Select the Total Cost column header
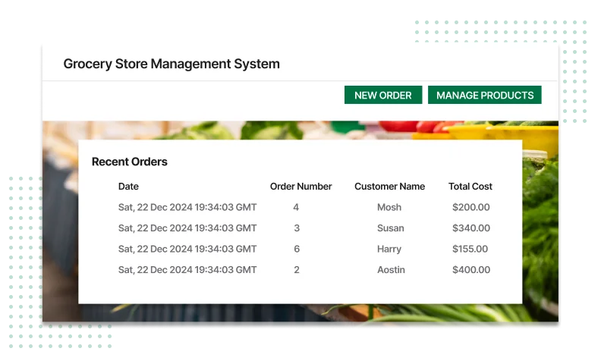This screenshot has width=601, height=364. [x=470, y=186]
